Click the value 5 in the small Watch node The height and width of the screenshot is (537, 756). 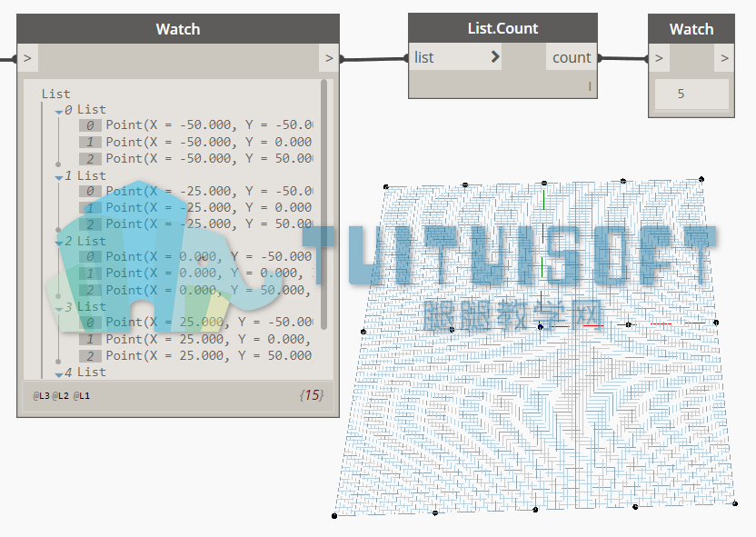click(x=681, y=94)
